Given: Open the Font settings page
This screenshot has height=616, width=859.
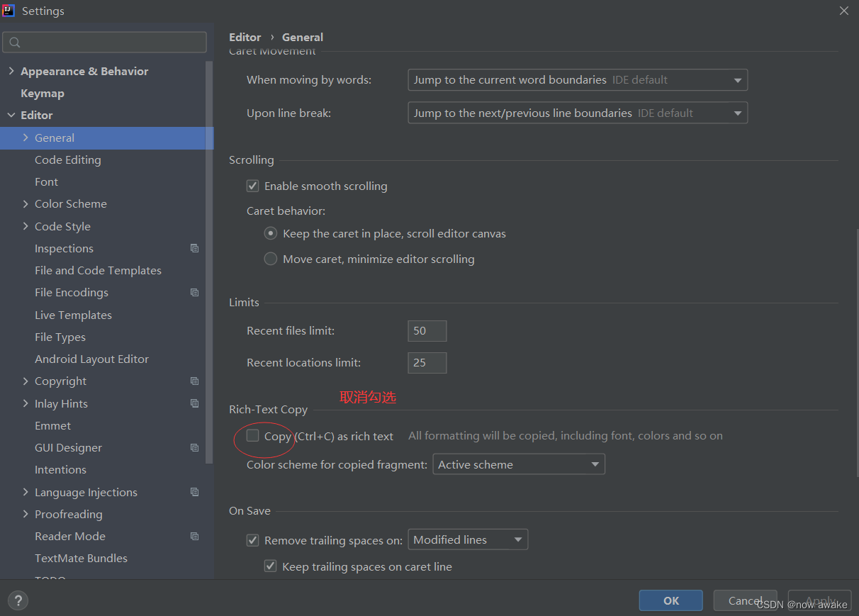Looking at the screenshot, I should pos(46,181).
